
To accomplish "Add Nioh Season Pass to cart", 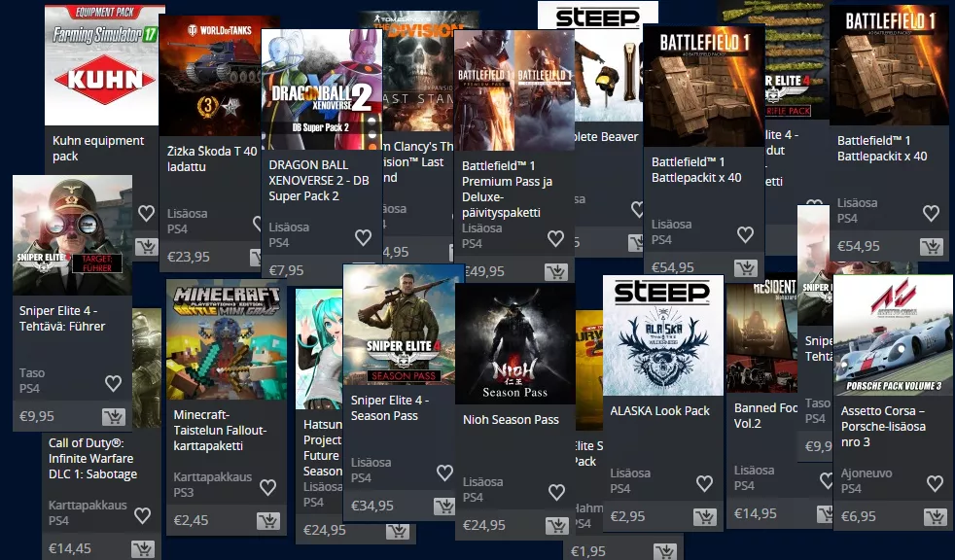I will tap(556, 525).
